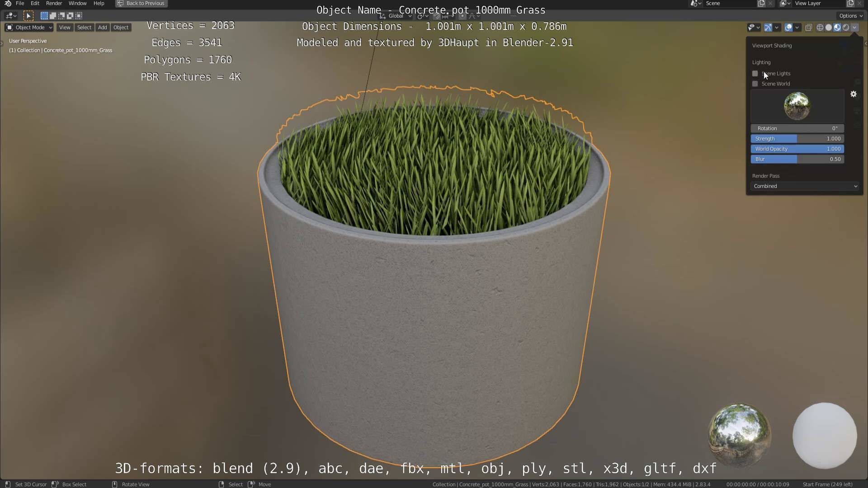Click the Blender logo icon
The height and width of the screenshot is (488, 868).
(8, 4)
